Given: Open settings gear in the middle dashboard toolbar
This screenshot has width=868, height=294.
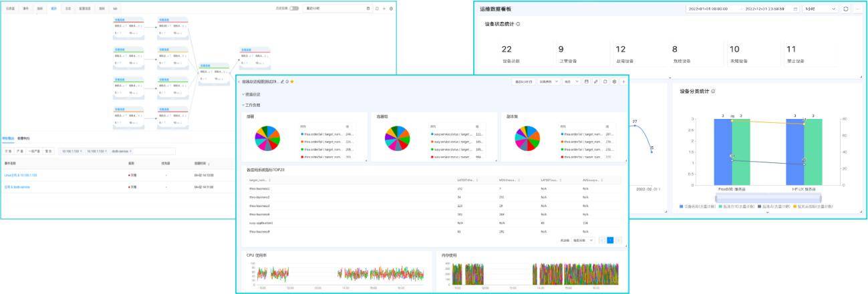Looking at the screenshot, I should 614,82.
